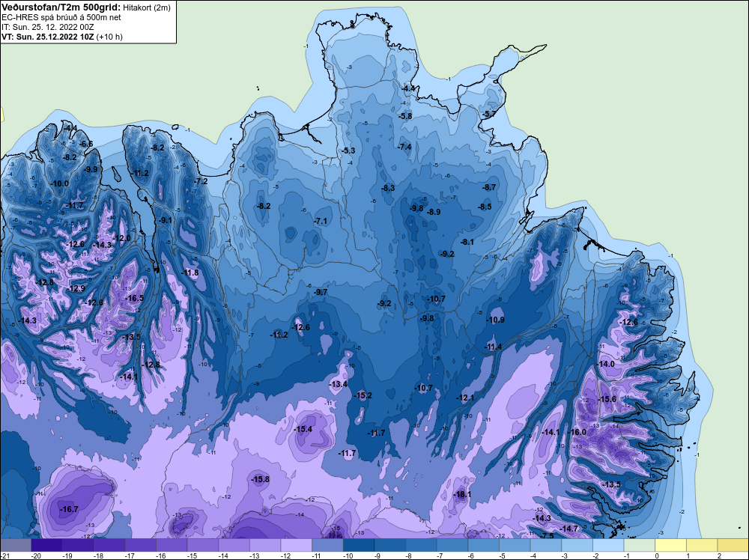The width and height of the screenshot is (749, 560).
Task: Click the legend tick label -20
Action: coord(35,556)
